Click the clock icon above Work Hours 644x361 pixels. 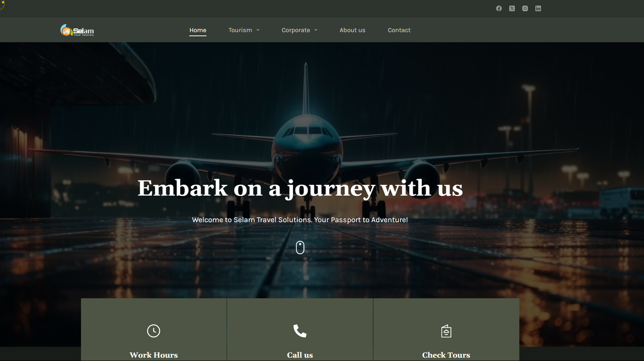153,331
